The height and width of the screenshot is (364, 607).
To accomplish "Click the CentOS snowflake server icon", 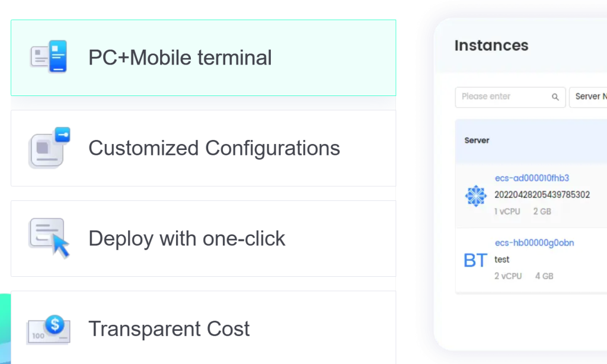I will (x=475, y=196).
